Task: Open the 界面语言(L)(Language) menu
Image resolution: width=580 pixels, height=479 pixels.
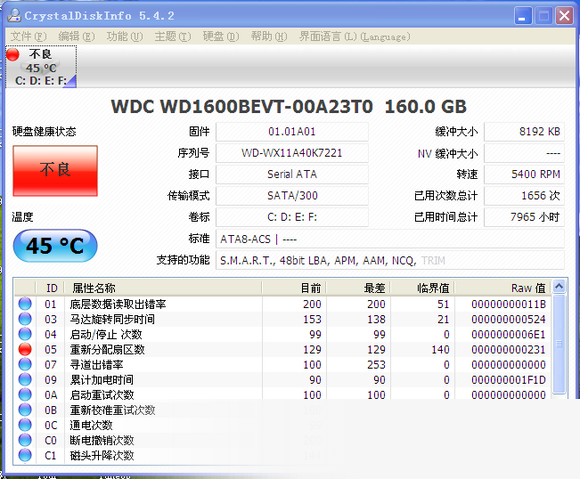Action: point(354,36)
